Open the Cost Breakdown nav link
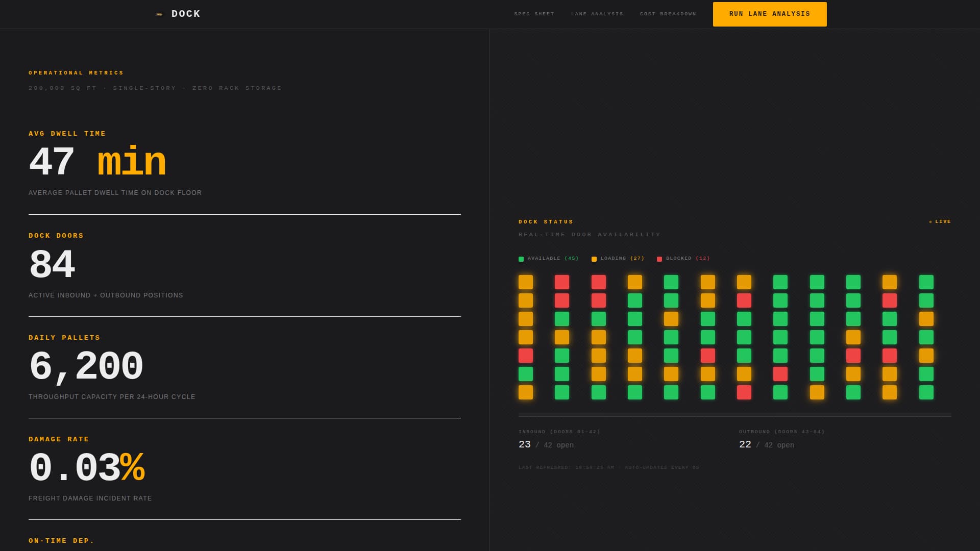980x551 pixels. click(x=668, y=14)
